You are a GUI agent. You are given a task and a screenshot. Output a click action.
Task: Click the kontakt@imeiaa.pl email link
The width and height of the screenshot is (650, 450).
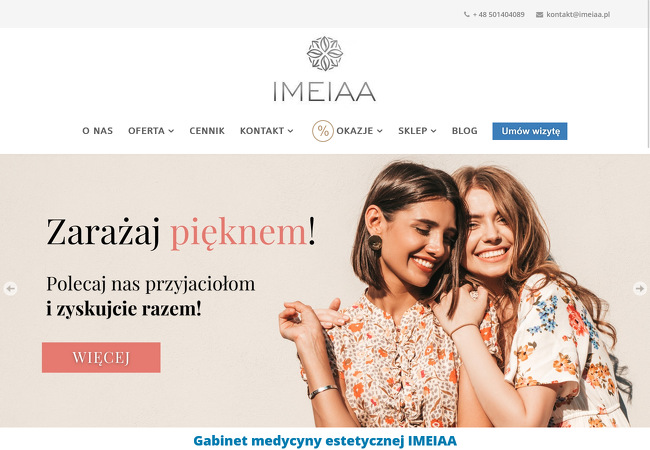point(578,15)
